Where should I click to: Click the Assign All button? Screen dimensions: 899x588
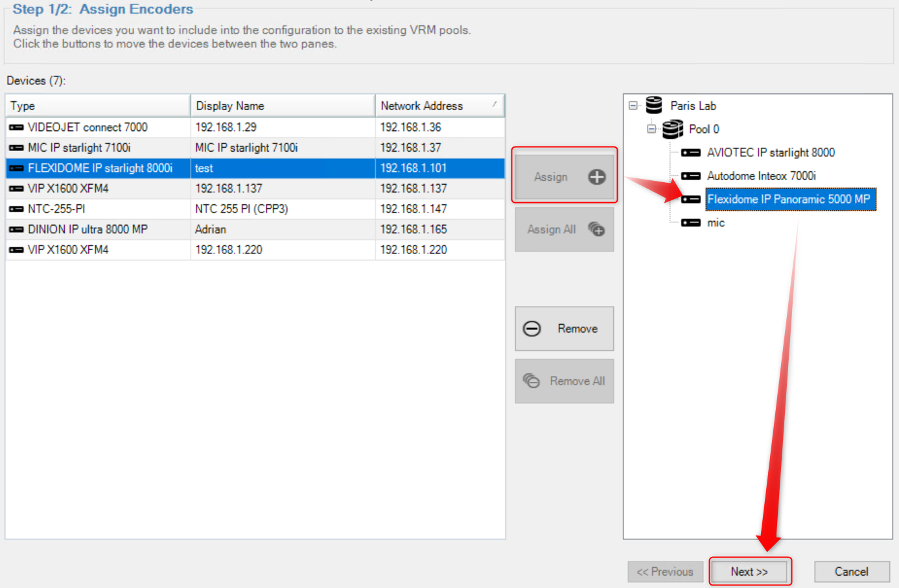point(564,229)
